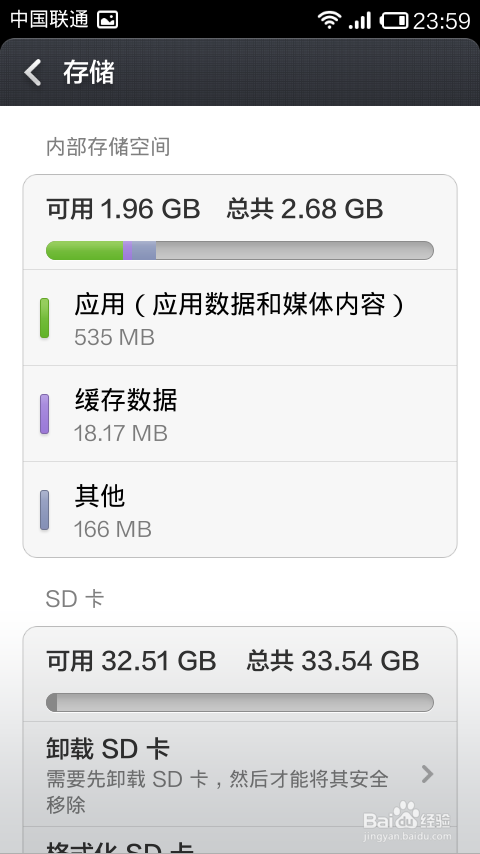Click the SD card usage bar
The width and height of the screenshot is (480, 854).
[x=240, y=703]
